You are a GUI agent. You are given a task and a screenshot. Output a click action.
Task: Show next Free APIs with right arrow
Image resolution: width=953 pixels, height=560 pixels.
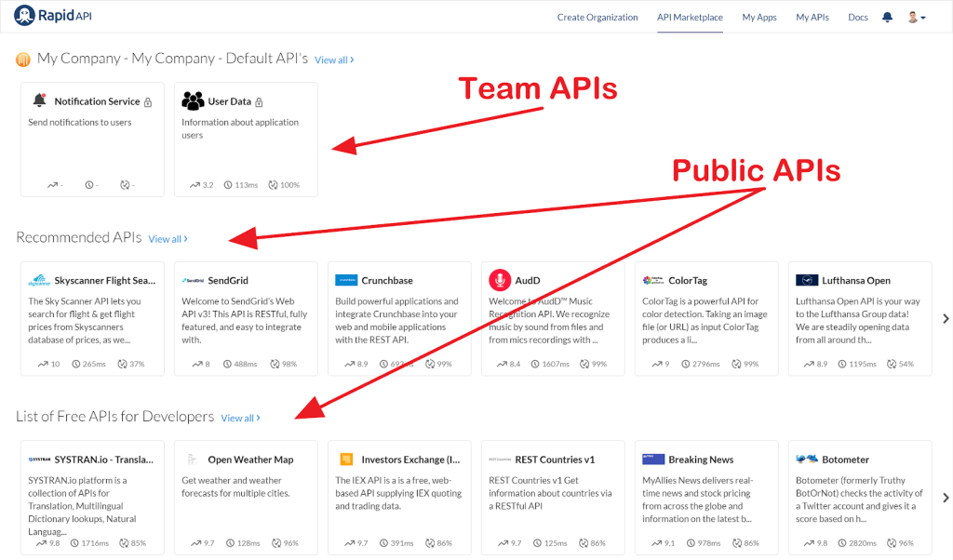(946, 498)
